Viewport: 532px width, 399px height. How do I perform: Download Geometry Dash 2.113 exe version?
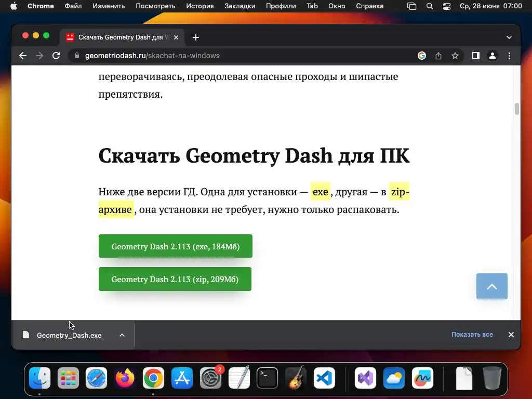(176, 246)
